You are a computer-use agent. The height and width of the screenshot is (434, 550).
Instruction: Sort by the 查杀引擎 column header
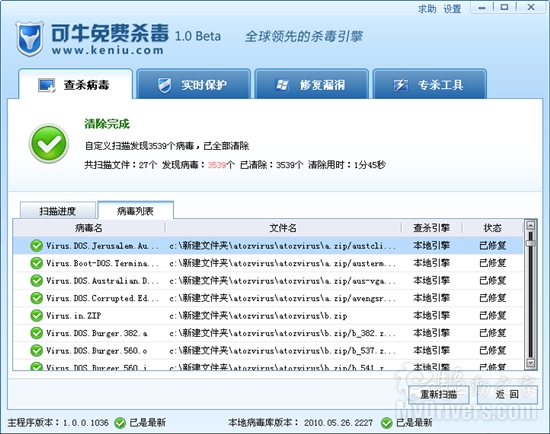click(x=431, y=228)
